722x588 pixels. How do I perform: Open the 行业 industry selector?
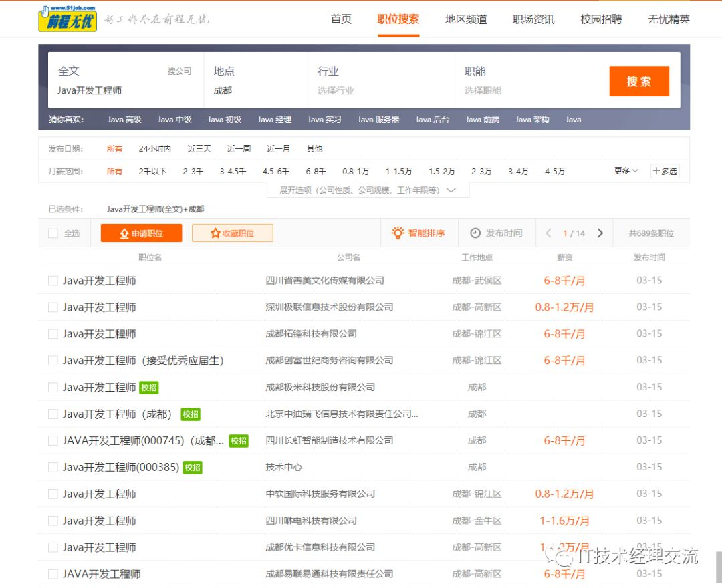click(381, 80)
